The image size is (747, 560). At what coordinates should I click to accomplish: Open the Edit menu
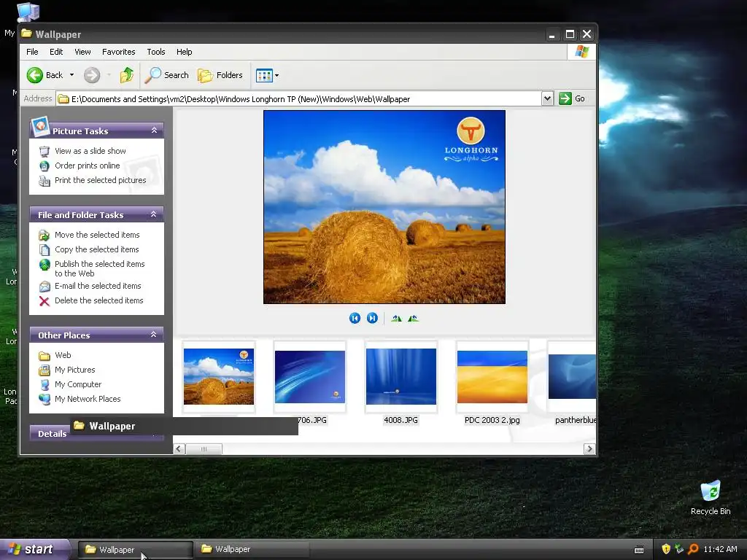pos(56,52)
